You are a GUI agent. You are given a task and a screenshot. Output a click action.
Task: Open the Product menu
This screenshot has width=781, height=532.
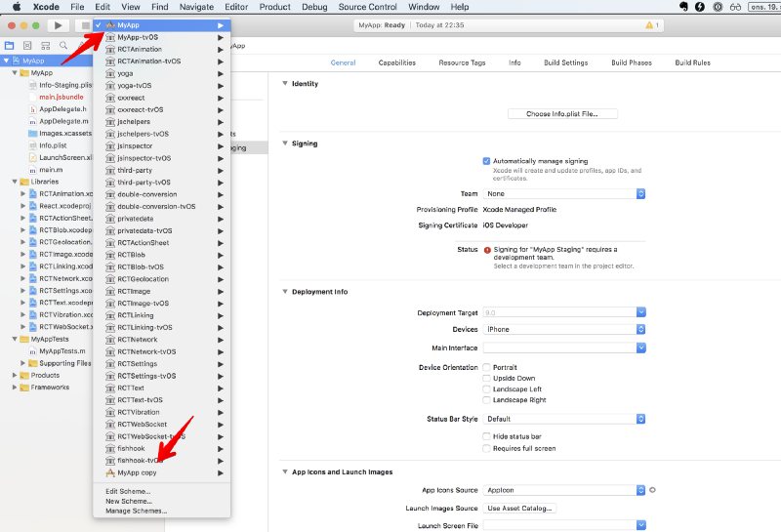coord(274,7)
